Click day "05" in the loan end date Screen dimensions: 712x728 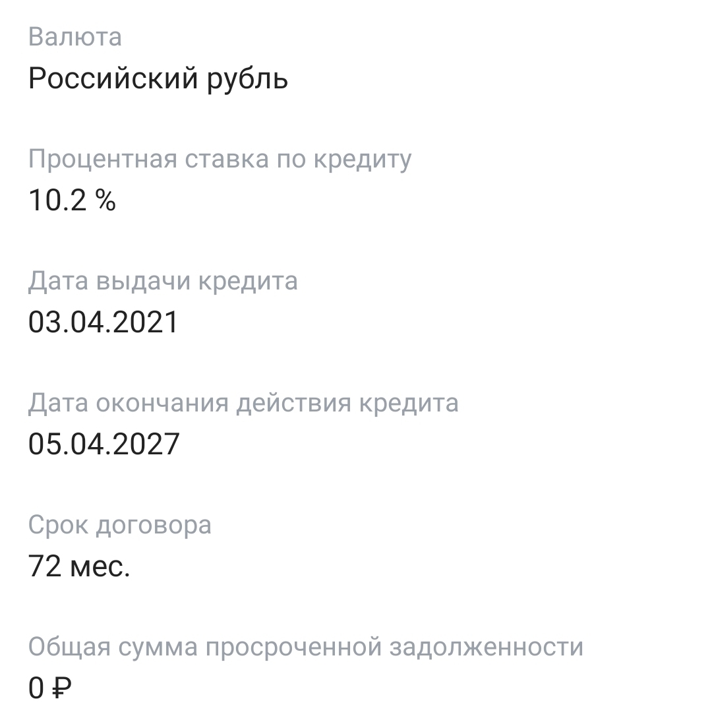point(44,444)
